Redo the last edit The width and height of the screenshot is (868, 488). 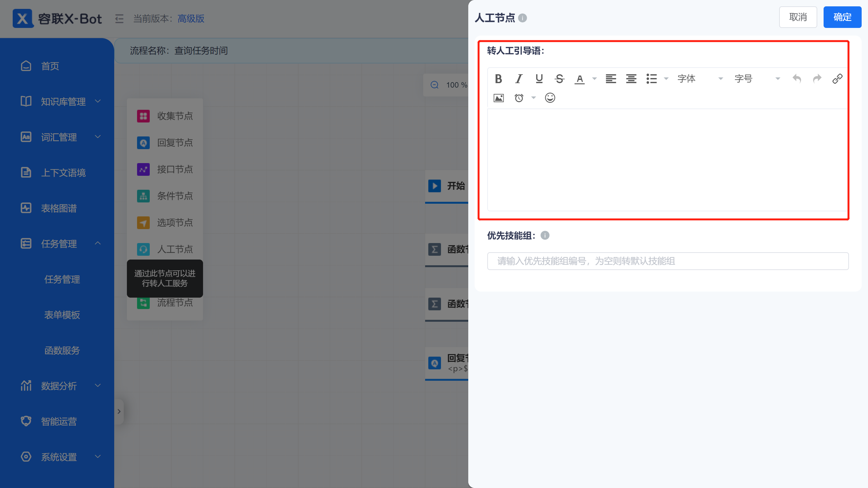pyautogui.click(x=817, y=79)
